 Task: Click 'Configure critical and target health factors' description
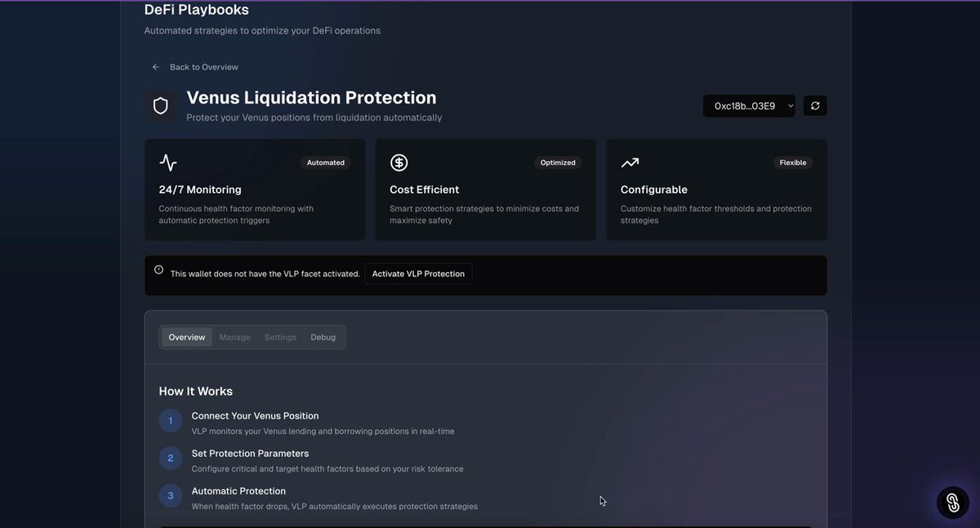click(x=327, y=469)
